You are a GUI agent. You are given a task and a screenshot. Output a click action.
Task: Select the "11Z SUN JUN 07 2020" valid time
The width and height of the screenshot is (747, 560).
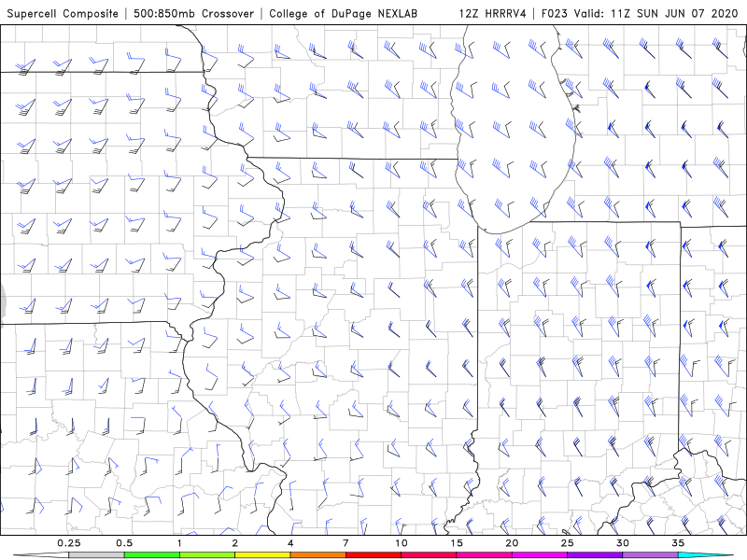tap(674, 13)
